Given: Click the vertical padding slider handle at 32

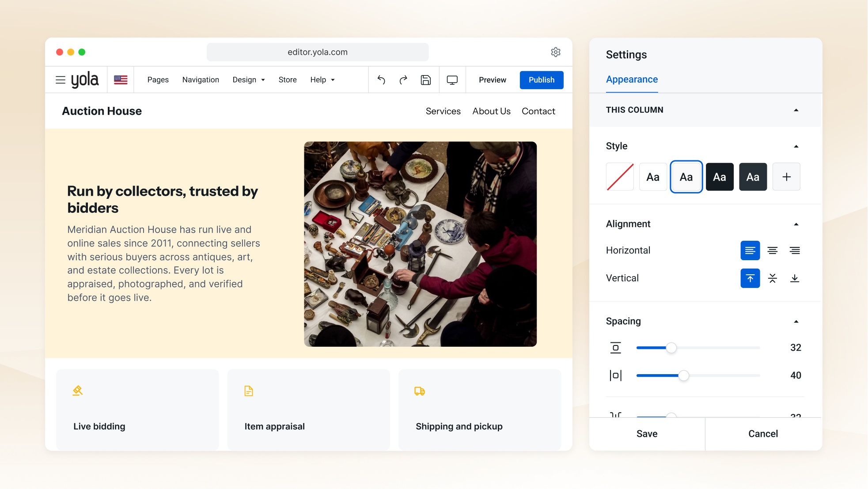Looking at the screenshot, I should [671, 348].
